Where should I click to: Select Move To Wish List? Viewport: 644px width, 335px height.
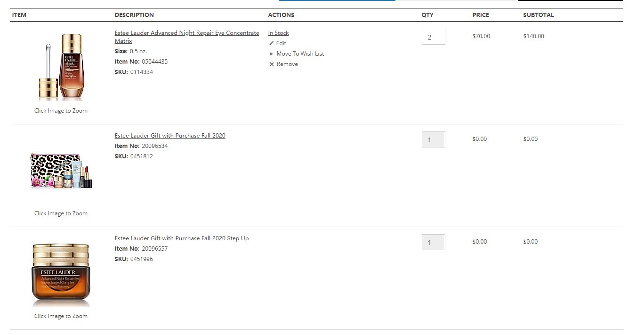[x=300, y=54]
